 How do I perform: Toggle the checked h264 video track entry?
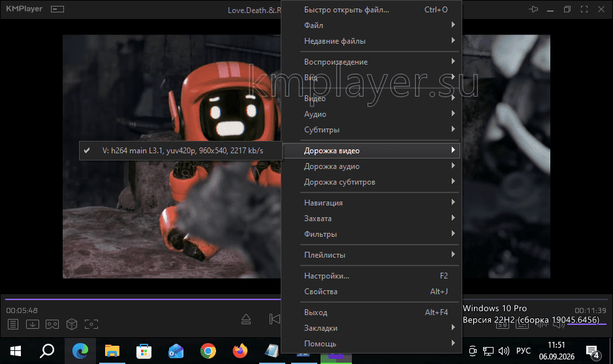tap(180, 151)
